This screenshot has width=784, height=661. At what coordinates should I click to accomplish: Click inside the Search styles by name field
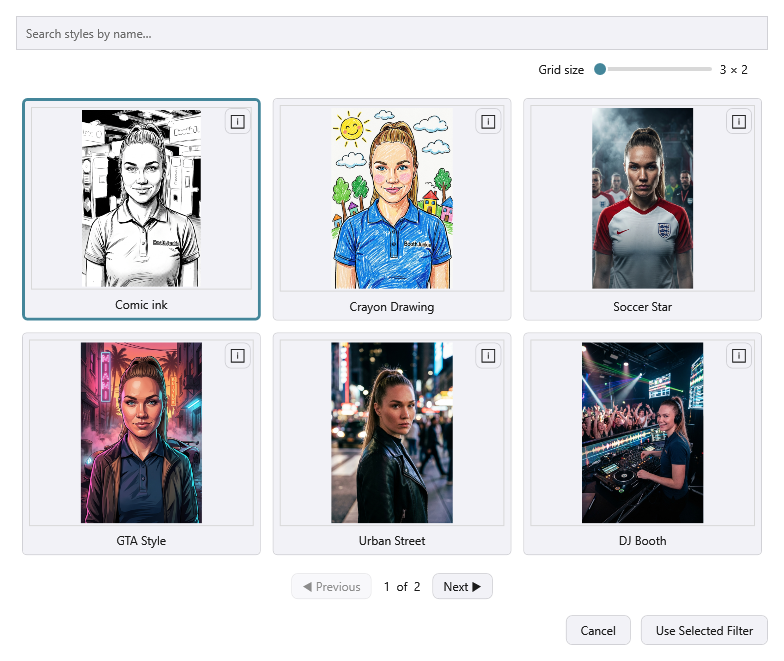pos(392,33)
